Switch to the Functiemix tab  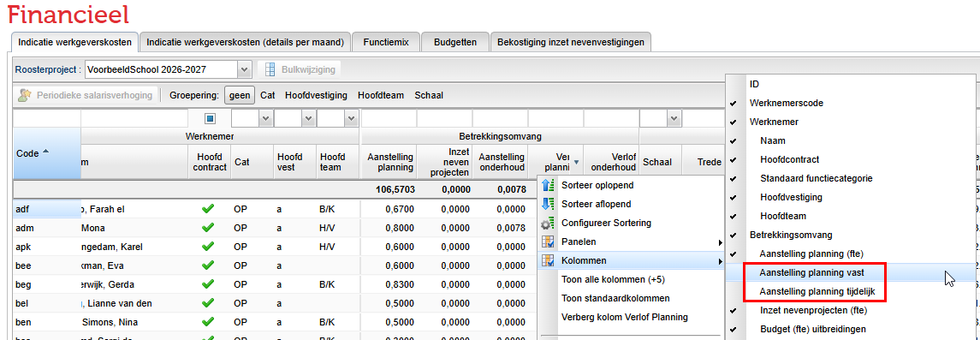pos(386,42)
